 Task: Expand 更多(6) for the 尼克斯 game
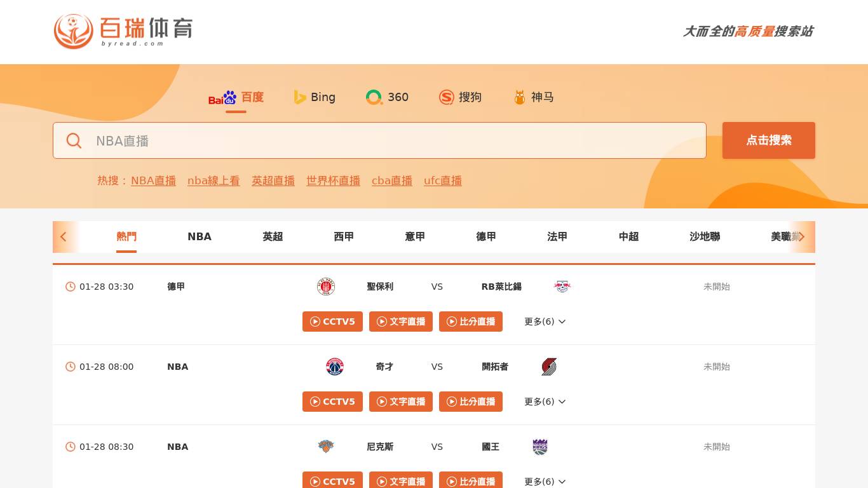point(545,482)
